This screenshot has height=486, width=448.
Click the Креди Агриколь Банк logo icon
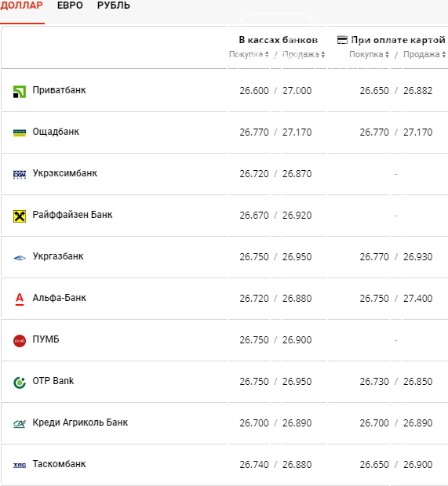point(20,424)
